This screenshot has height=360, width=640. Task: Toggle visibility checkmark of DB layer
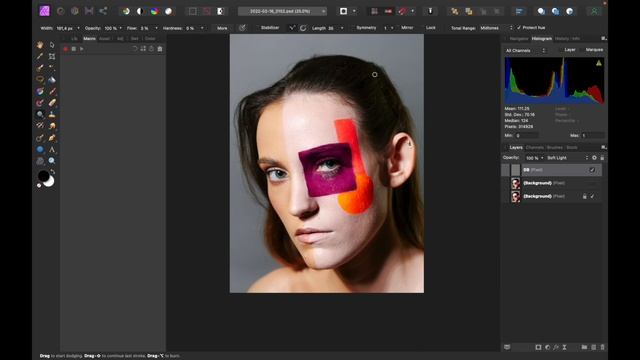(x=592, y=170)
